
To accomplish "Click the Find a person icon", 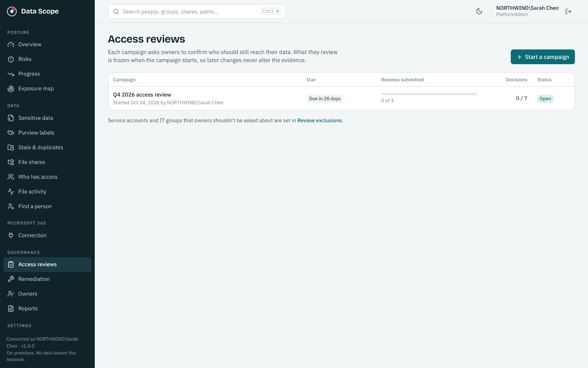I will 11,206.
